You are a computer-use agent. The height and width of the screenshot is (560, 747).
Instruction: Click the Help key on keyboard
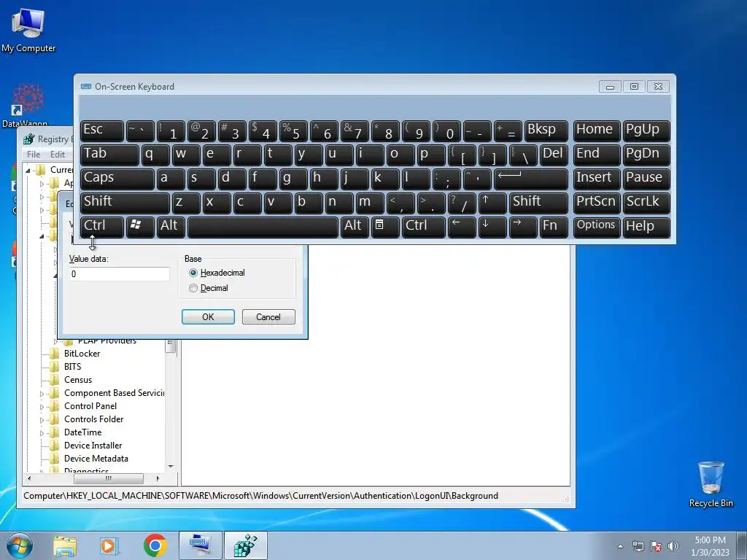646,227
